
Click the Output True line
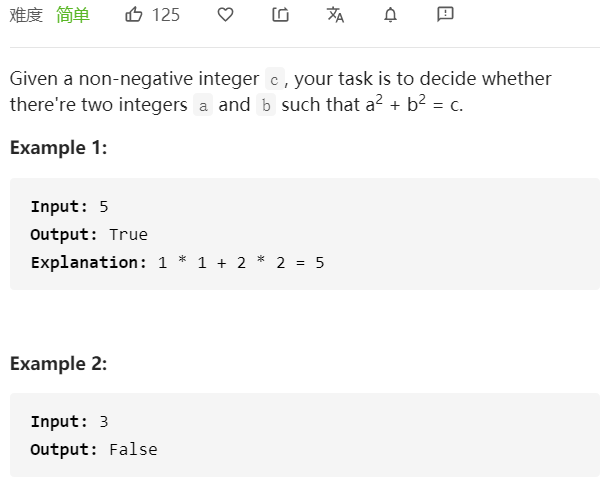89,235
